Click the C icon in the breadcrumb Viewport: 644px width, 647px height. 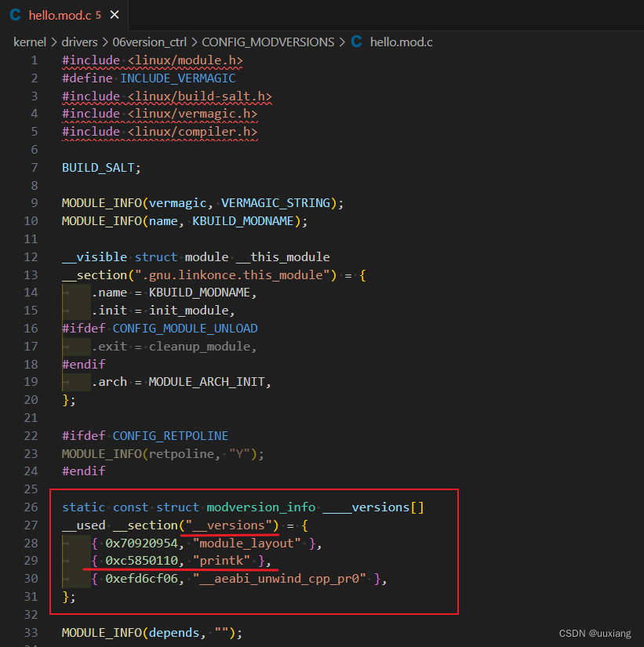(x=357, y=42)
